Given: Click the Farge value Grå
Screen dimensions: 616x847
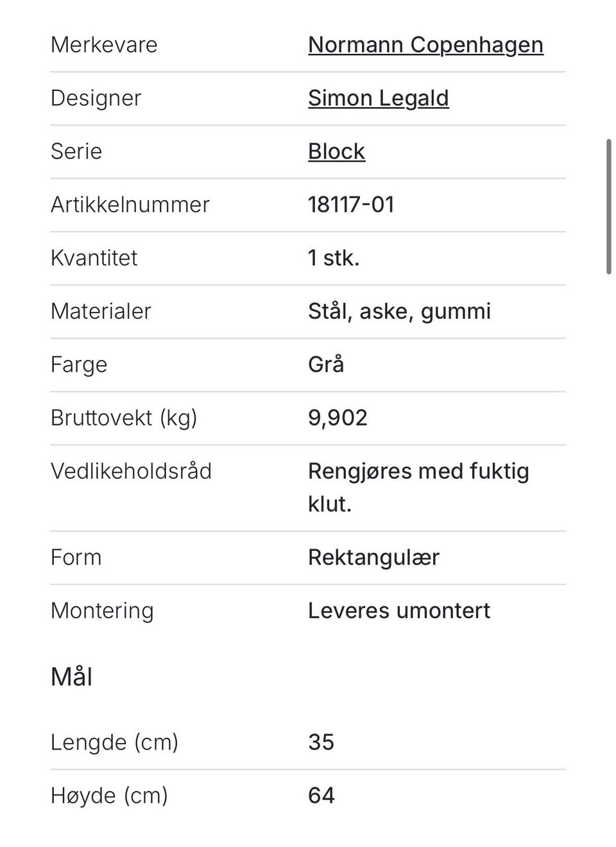Looking at the screenshot, I should point(326,364).
